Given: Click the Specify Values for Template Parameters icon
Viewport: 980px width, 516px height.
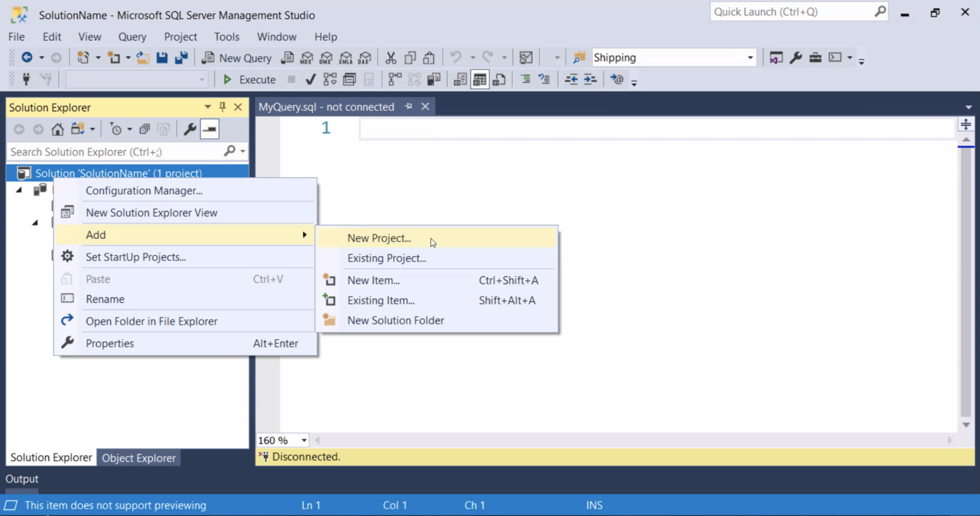Looking at the screenshot, I should pos(617,79).
